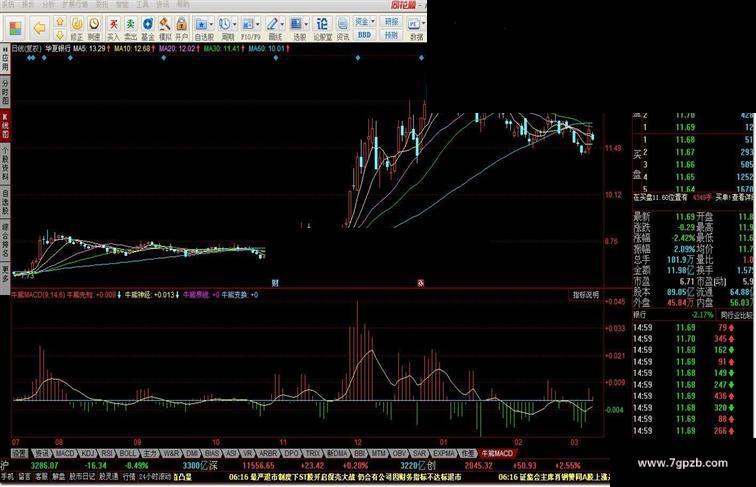The image size is (756, 487).
Task: Click the 财 marker on the chart axis
Action: click(275, 283)
